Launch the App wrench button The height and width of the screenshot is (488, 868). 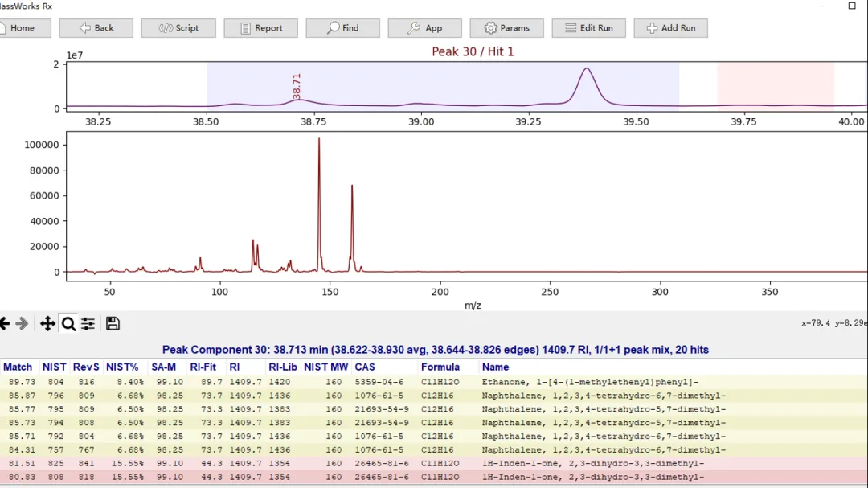[x=424, y=28]
